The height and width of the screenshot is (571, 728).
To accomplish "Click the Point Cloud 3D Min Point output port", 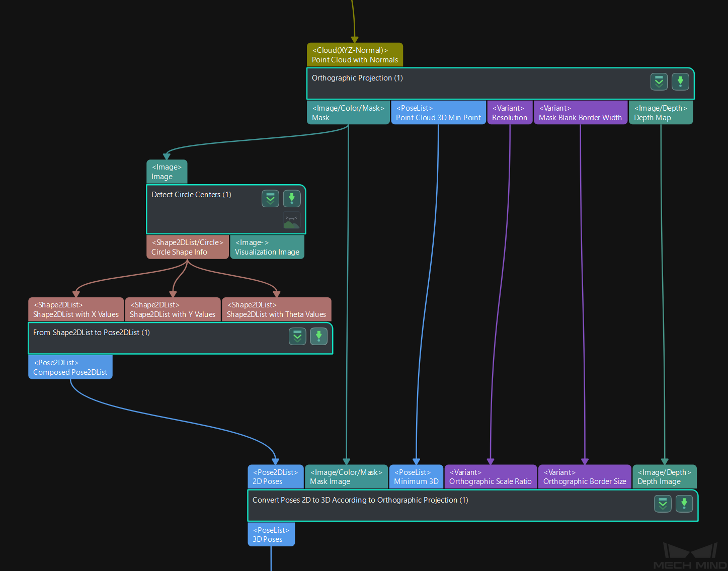I will (x=438, y=113).
